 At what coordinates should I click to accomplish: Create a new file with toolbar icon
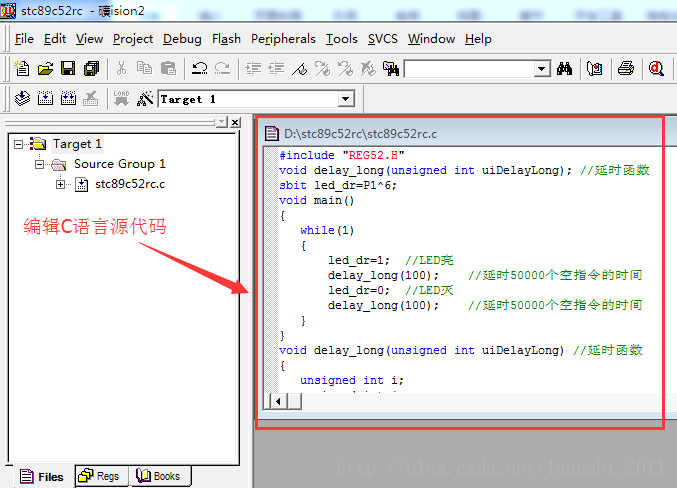(x=22, y=68)
